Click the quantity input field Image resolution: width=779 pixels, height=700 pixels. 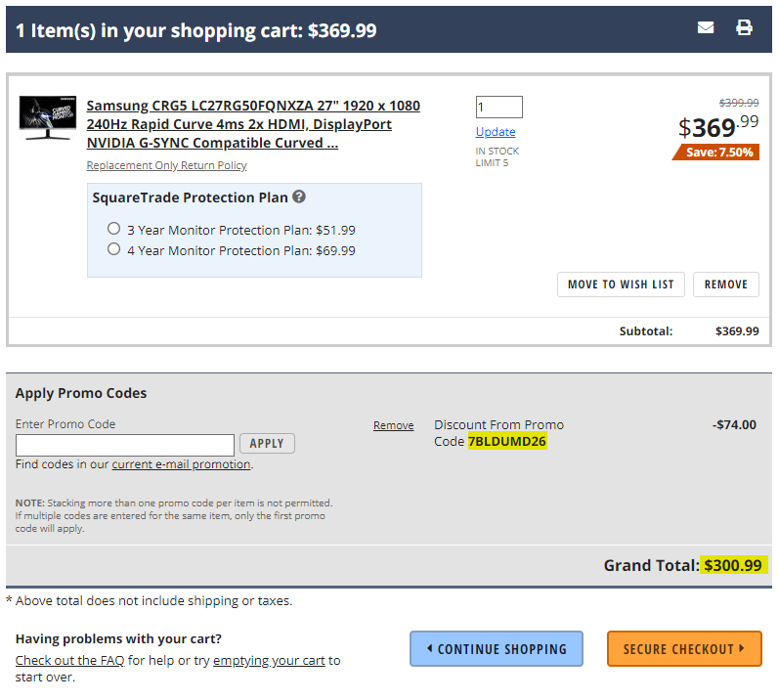point(498,107)
